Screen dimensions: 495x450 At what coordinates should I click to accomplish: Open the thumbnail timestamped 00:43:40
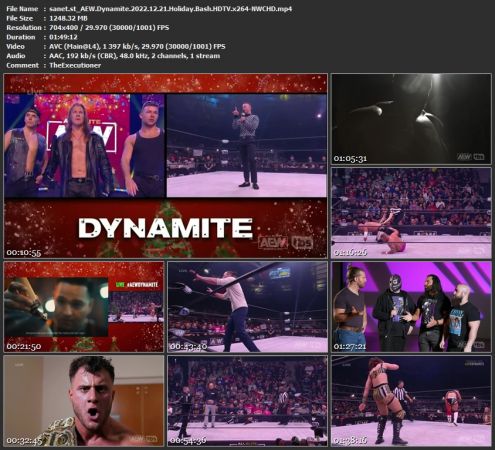[248, 307]
